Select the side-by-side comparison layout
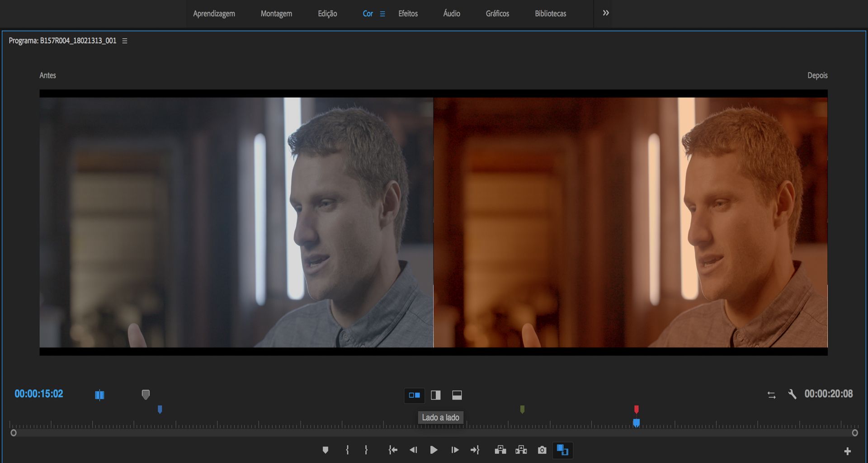868x463 pixels. click(414, 395)
